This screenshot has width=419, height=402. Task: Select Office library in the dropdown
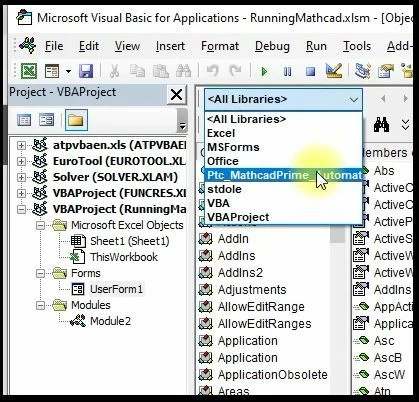[283, 161]
